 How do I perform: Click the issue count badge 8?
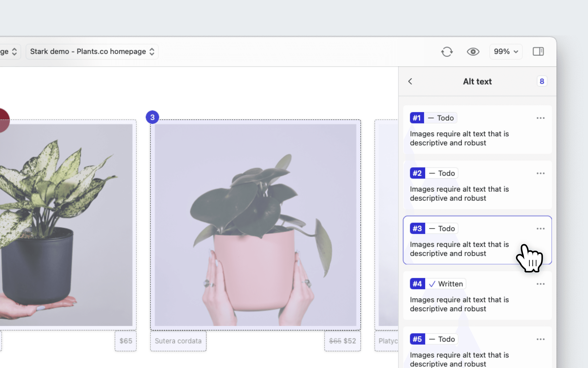click(542, 81)
